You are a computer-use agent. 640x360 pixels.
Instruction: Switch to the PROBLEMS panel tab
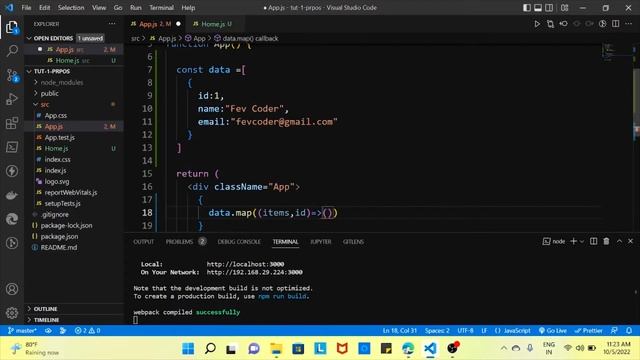point(179,242)
